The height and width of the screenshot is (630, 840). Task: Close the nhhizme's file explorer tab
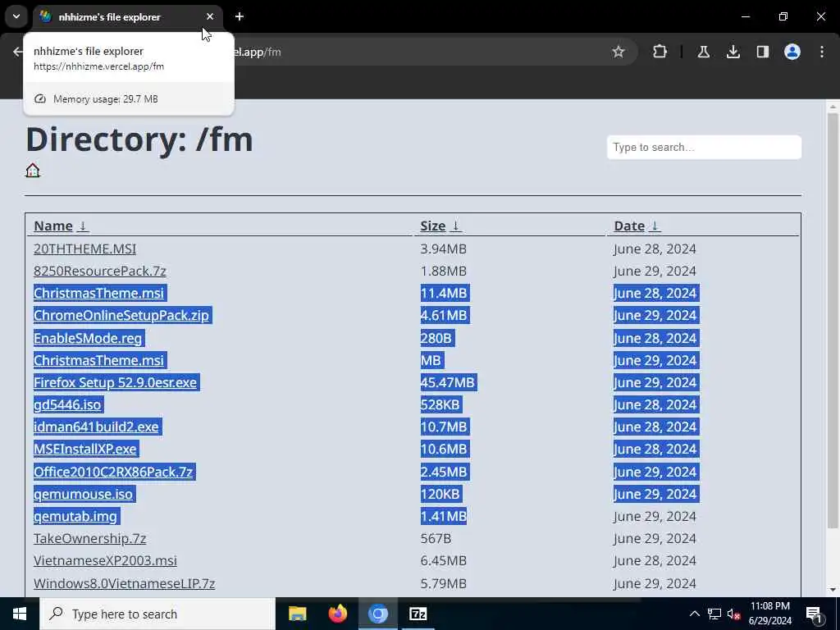click(210, 16)
